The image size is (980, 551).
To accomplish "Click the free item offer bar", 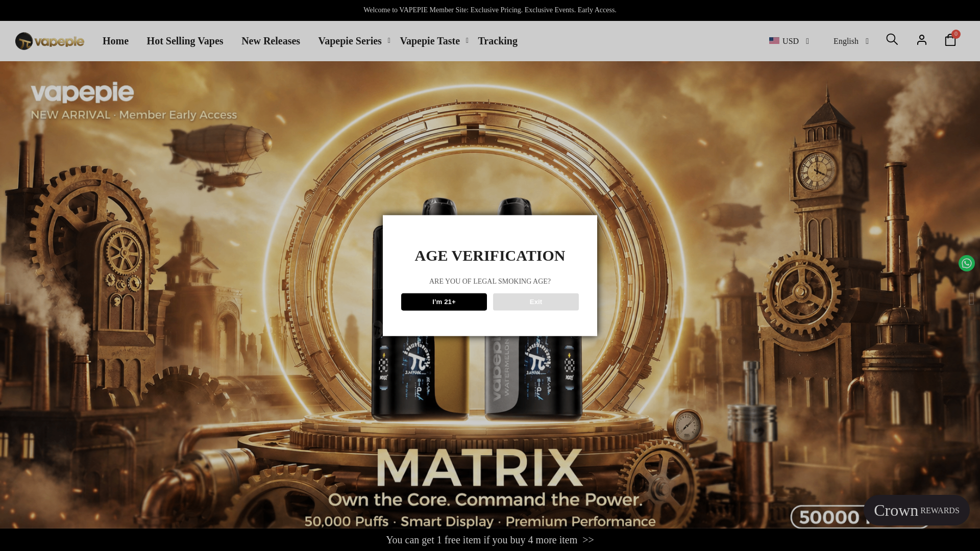I will [x=490, y=540].
